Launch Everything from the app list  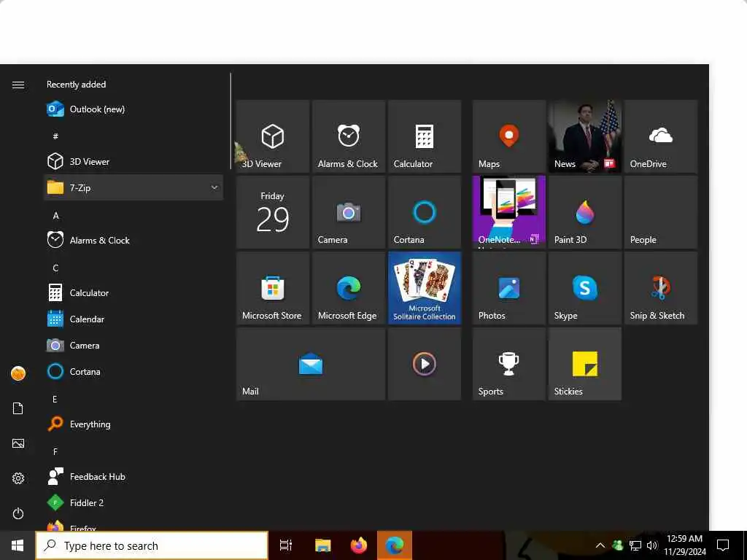pos(133,424)
